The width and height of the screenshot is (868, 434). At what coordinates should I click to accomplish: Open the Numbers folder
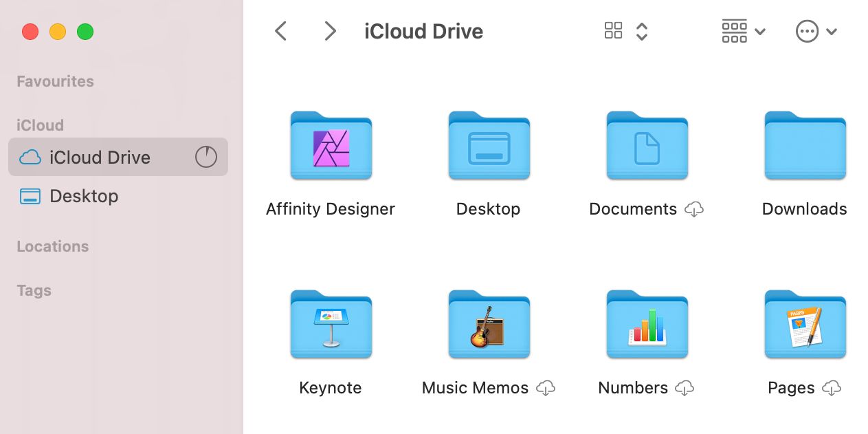pyautogui.click(x=647, y=325)
